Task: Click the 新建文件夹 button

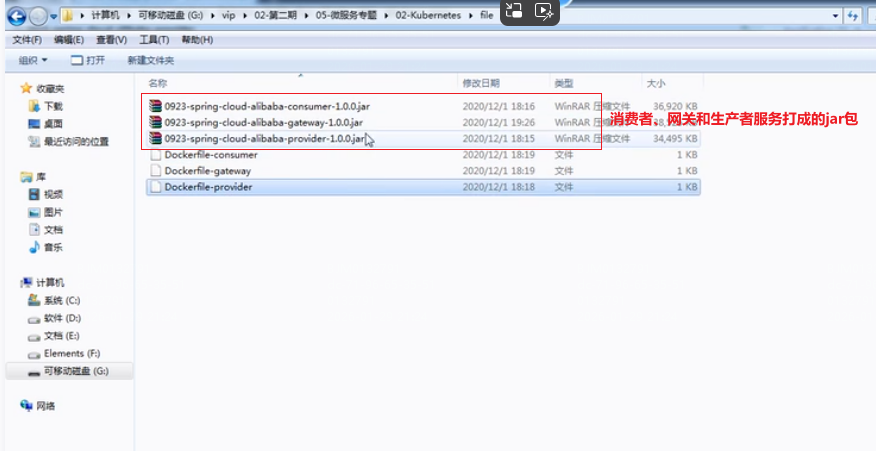Action: [150, 60]
